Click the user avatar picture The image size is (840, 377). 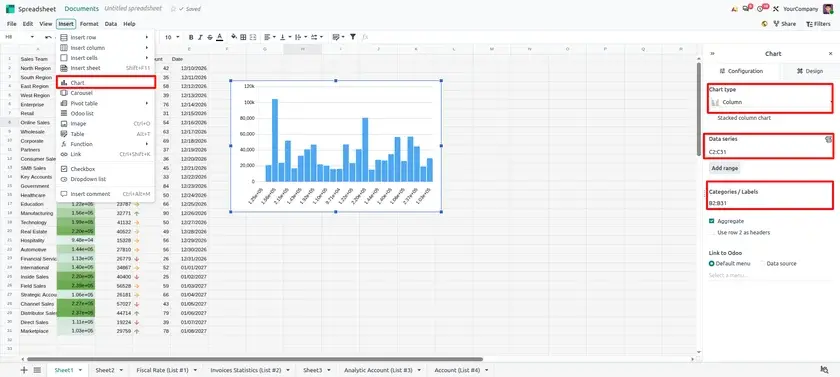pyautogui.click(x=828, y=9)
